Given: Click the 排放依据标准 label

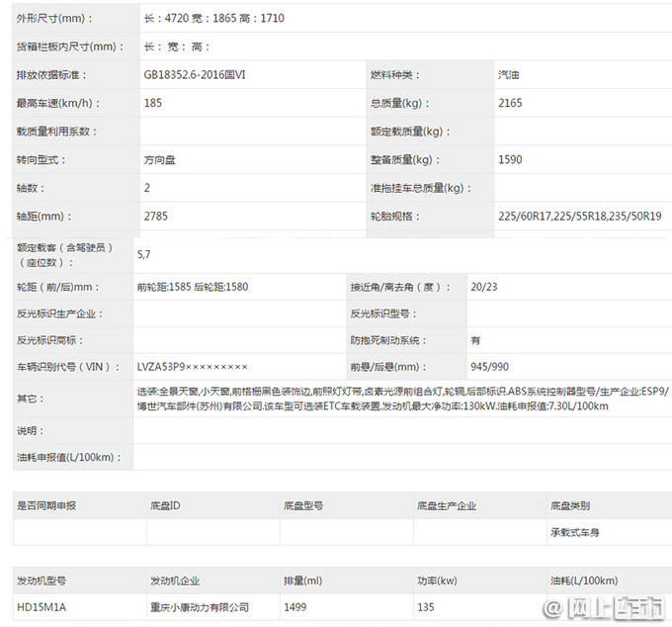Looking at the screenshot, I should point(51,75).
